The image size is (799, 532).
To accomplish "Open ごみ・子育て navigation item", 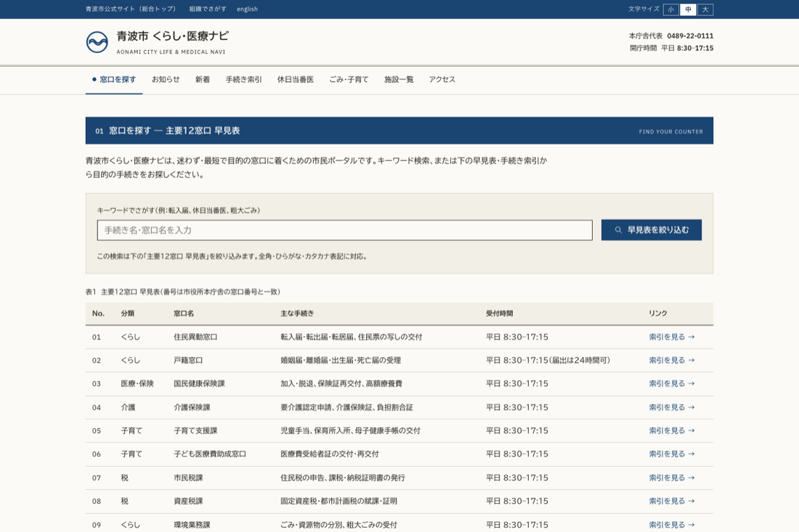I will coord(349,79).
